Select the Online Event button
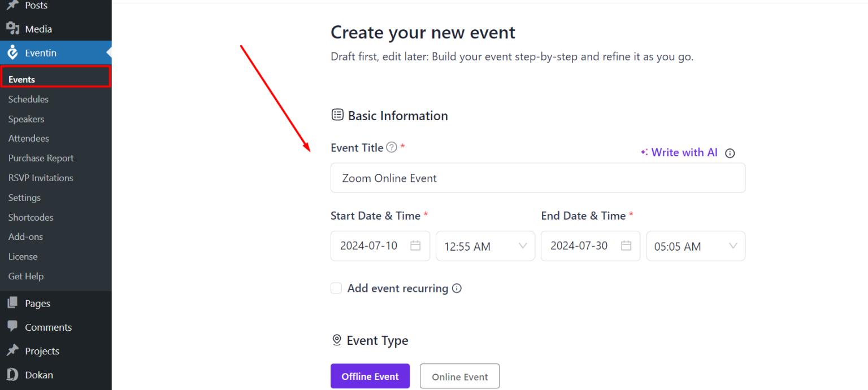 coord(459,376)
